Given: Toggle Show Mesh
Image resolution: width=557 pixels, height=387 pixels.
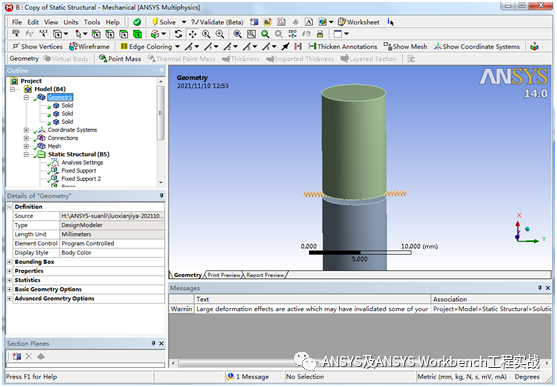Looking at the screenshot, I should [405, 47].
